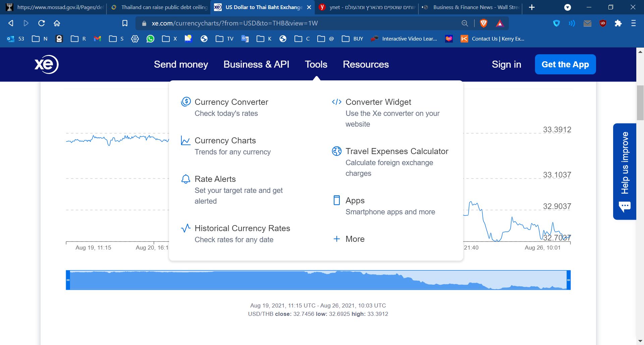Click the Travel Expenses globe icon
The width and height of the screenshot is (644, 345).
336,151
